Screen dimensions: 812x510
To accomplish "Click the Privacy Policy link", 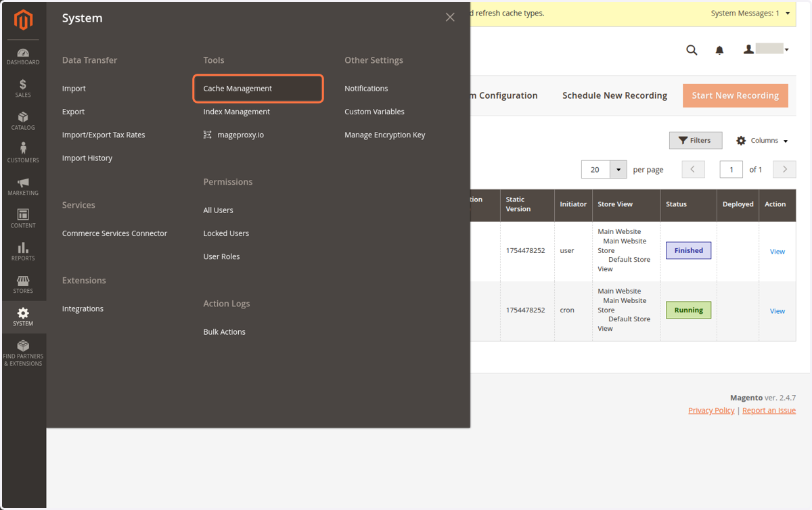I will [x=711, y=411].
